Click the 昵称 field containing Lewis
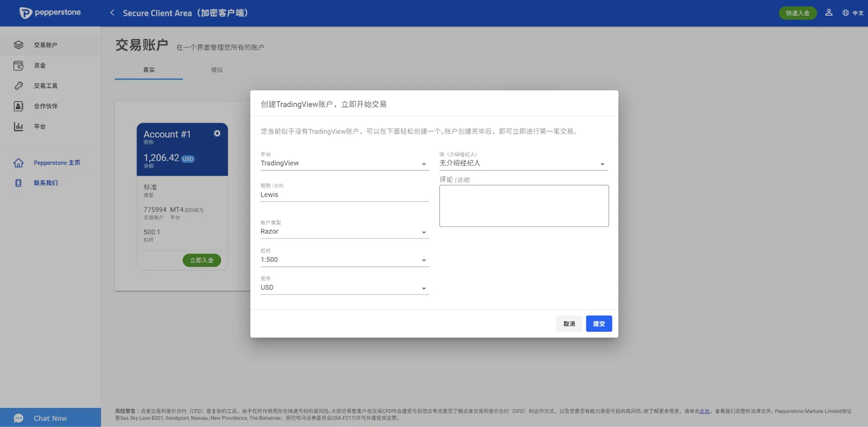868x427 pixels. [344, 195]
